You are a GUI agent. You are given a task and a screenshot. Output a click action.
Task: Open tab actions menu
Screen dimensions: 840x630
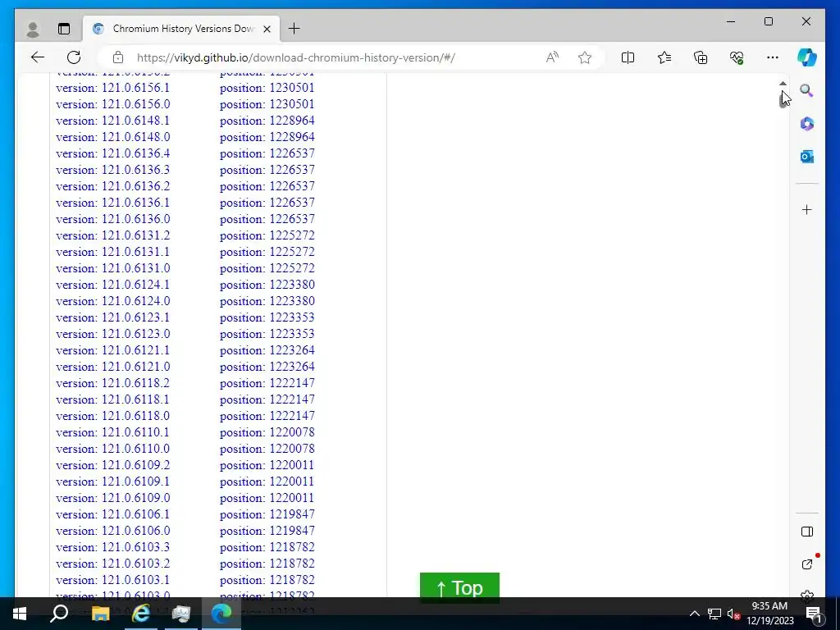(x=64, y=29)
